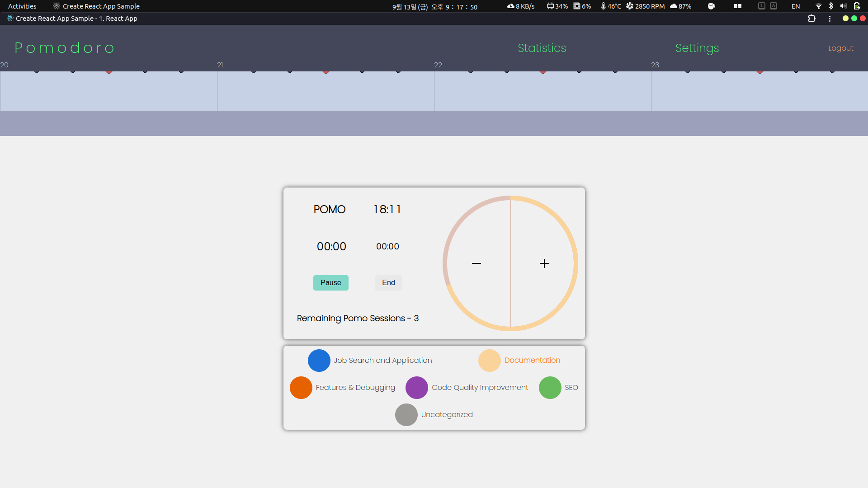Image resolution: width=868 pixels, height=488 pixels.
Task: Select the orange Features & Debugging category
Action: coord(301,388)
